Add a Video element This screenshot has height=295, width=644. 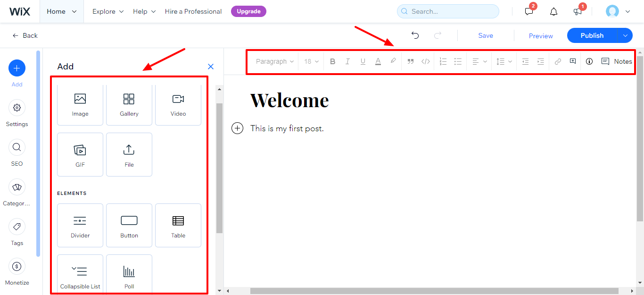178,105
